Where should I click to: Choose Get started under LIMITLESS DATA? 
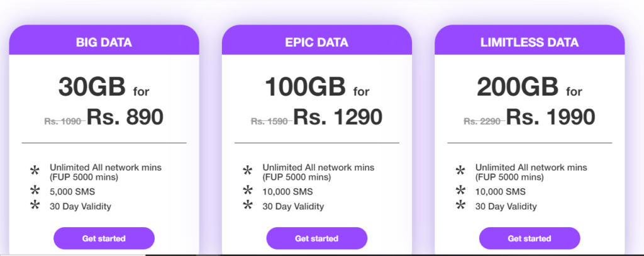[x=530, y=238]
